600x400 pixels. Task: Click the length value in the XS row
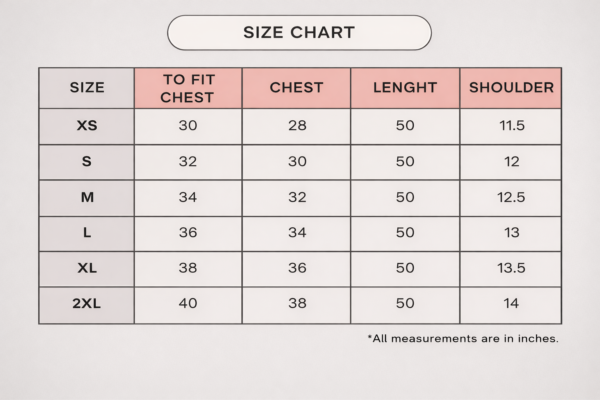[405, 126]
